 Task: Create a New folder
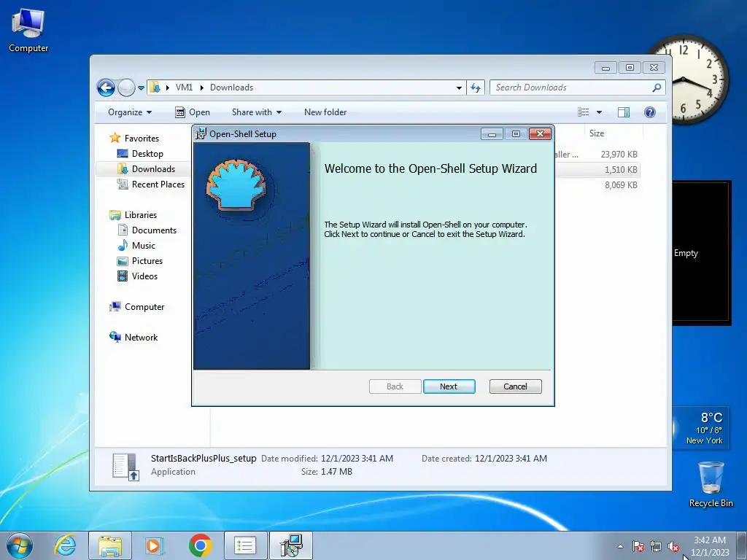[325, 112]
